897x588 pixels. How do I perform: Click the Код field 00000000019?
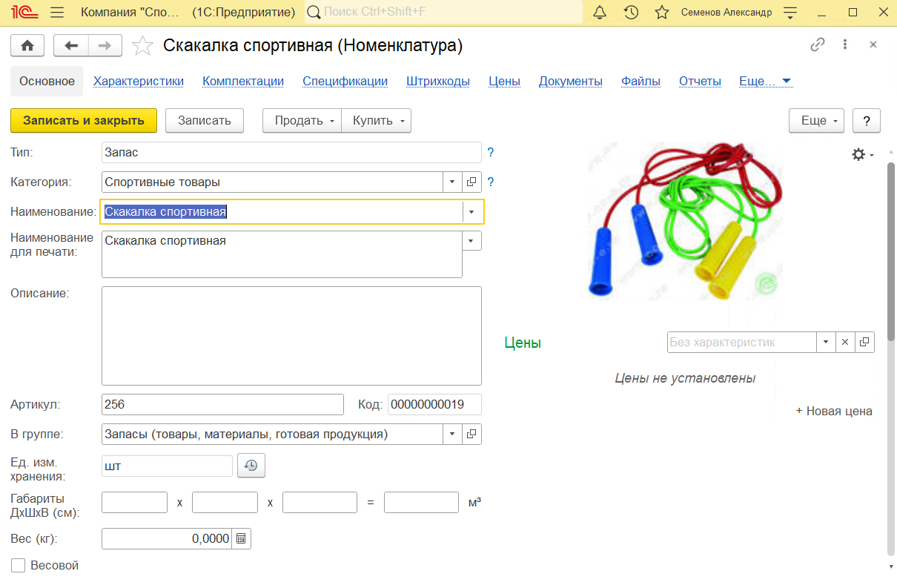[x=434, y=404]
